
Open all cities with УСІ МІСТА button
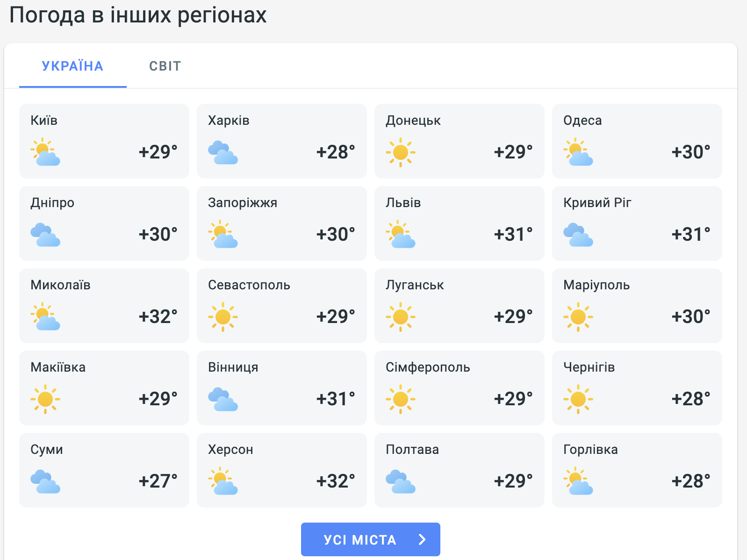pos(371,539)
